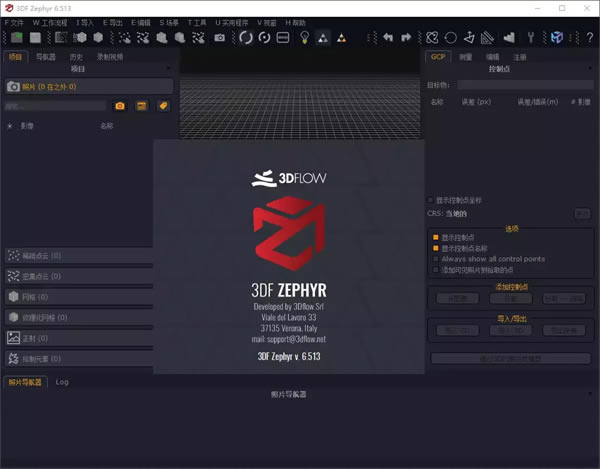Collapse the 项目 panel using its header arrow
The height and width of the screenshot is (469, 600).
169,68
